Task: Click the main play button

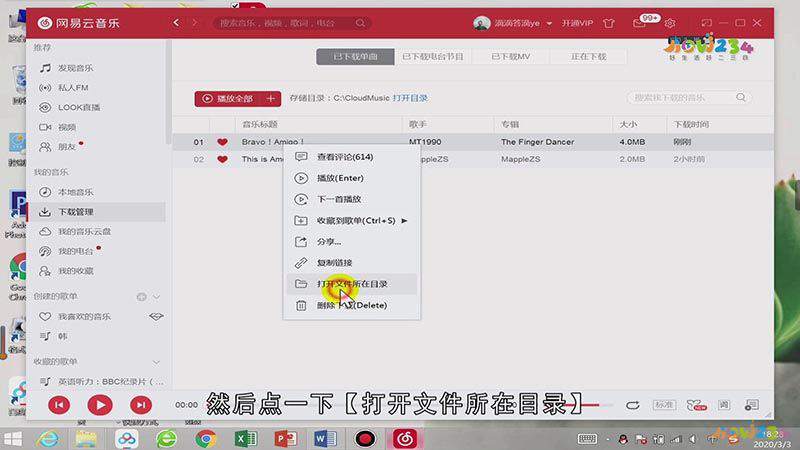Action: click(100, 405)
